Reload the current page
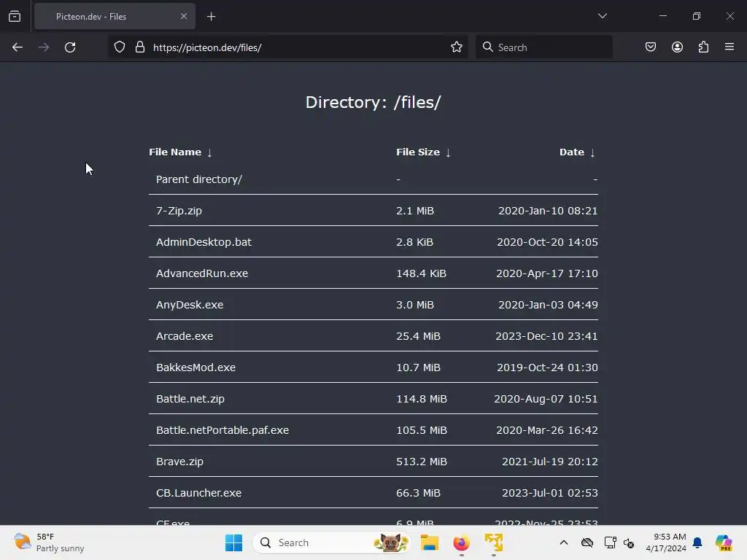This screenshot has height=560, width=747. click(x=70, y=47)
